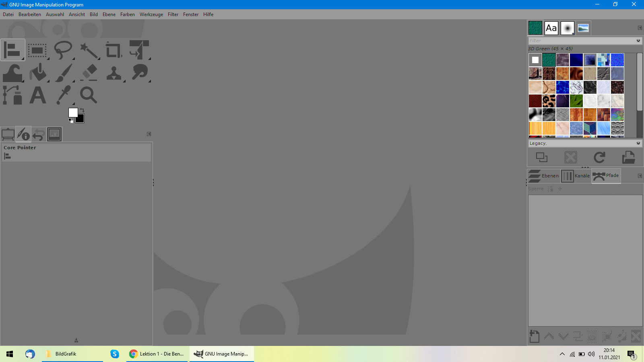644x362 pixels.
Task: Switch to the Brushes tab
Action: (568, 28)
